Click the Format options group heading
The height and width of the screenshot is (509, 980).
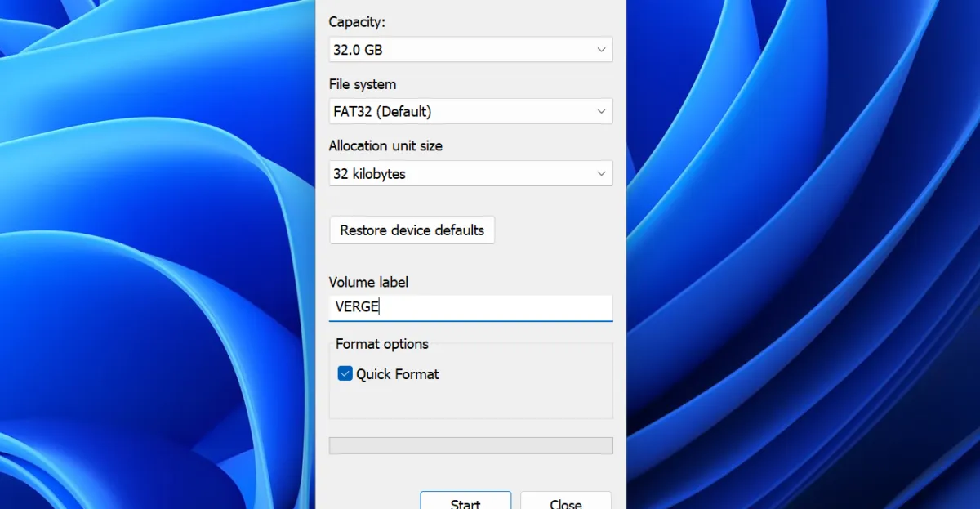click(382, 344)
